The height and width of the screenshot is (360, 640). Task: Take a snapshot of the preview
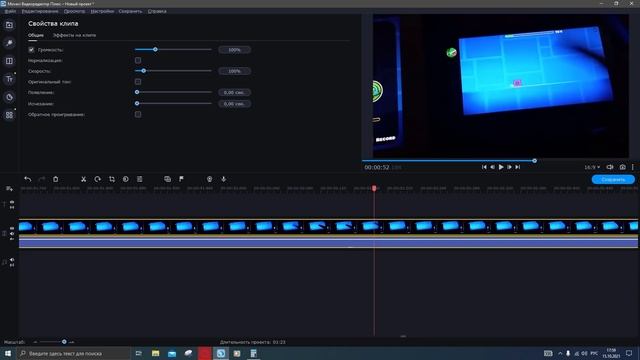point(622,167)
